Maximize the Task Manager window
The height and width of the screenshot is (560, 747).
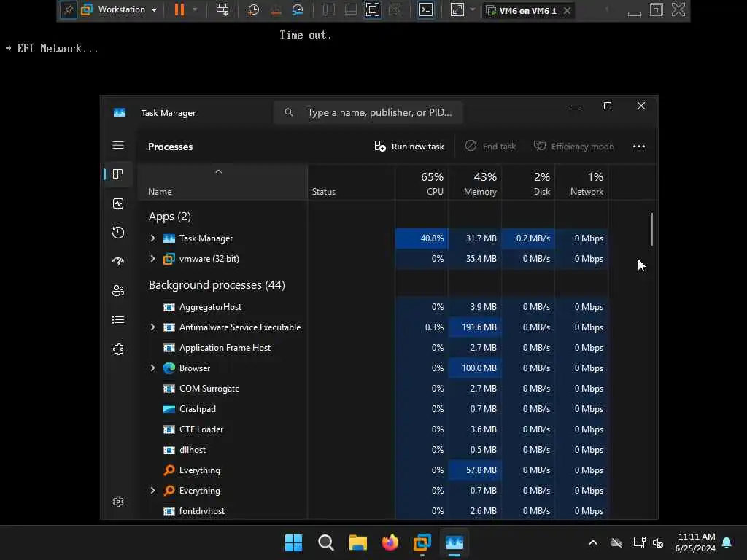click(608, 106)
